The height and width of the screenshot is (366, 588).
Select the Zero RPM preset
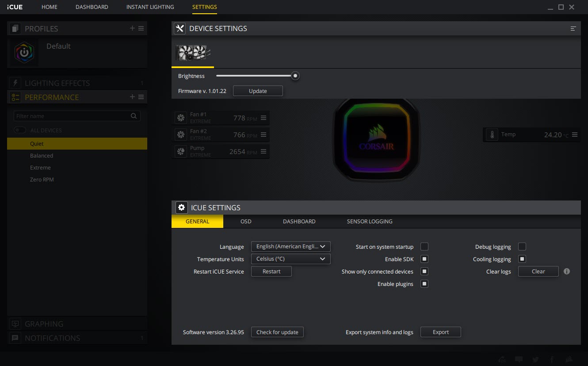tap(77, 179)
